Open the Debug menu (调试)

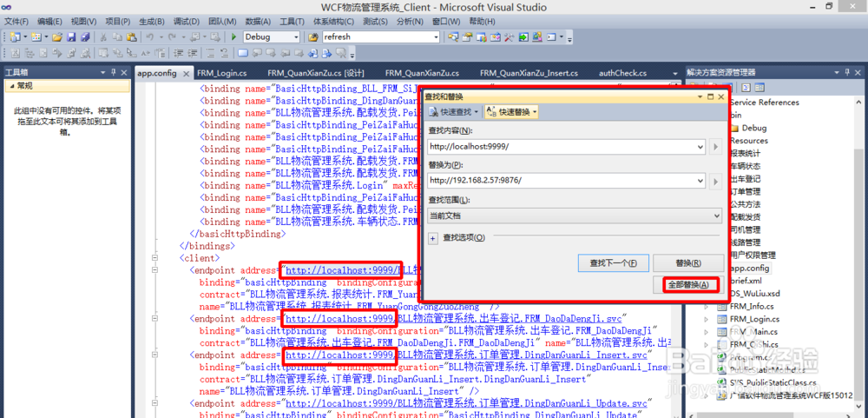click(x=186, y=22)
